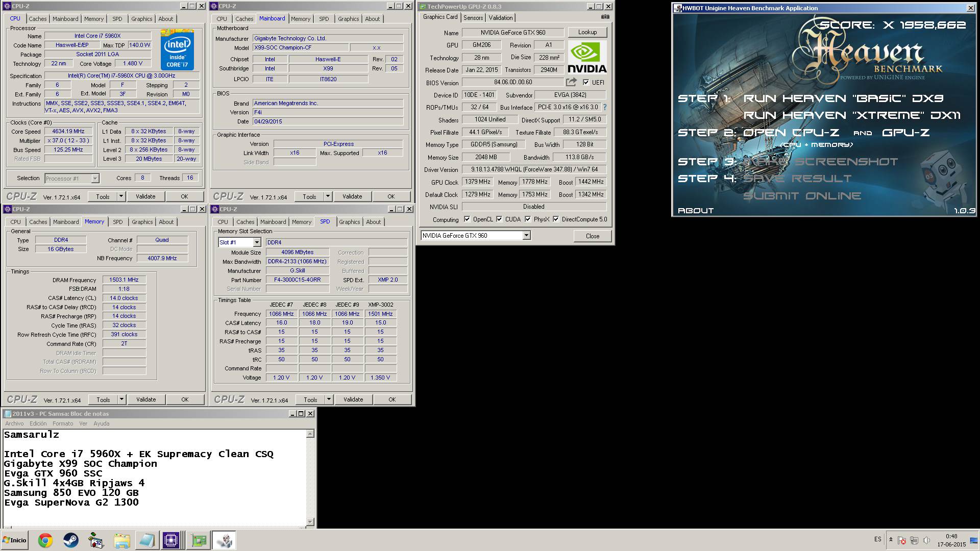The height and width of the screenshot is (551, 980).
Task: Open the Archivo menu in Bloc de notas
Action: click(14, 423)
